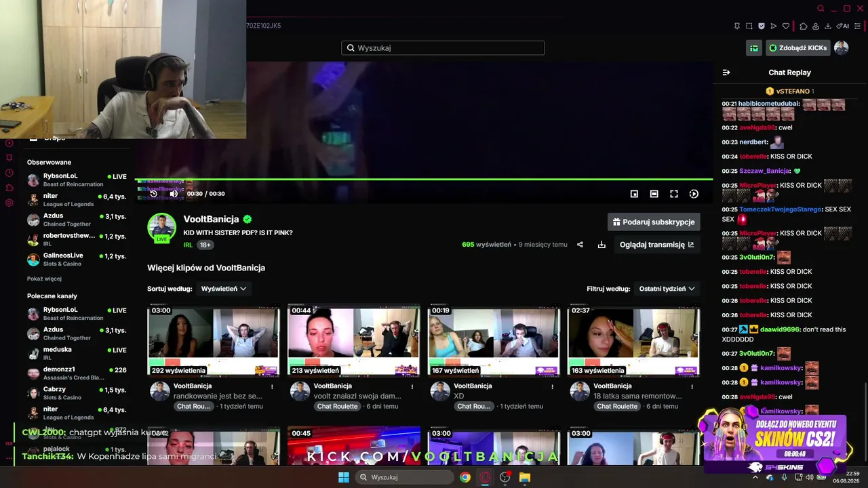Expand followed channels with Pokaż więcej

(44, 279)
